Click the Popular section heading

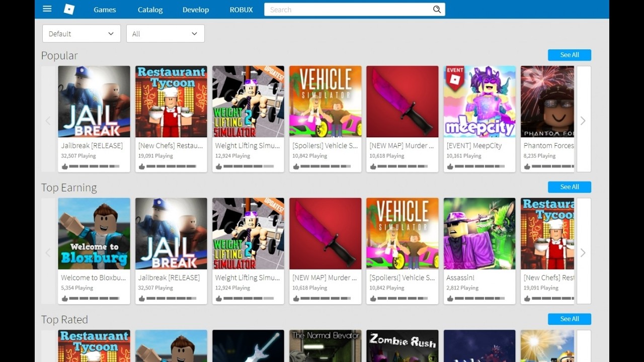click(x=59, y=56)
